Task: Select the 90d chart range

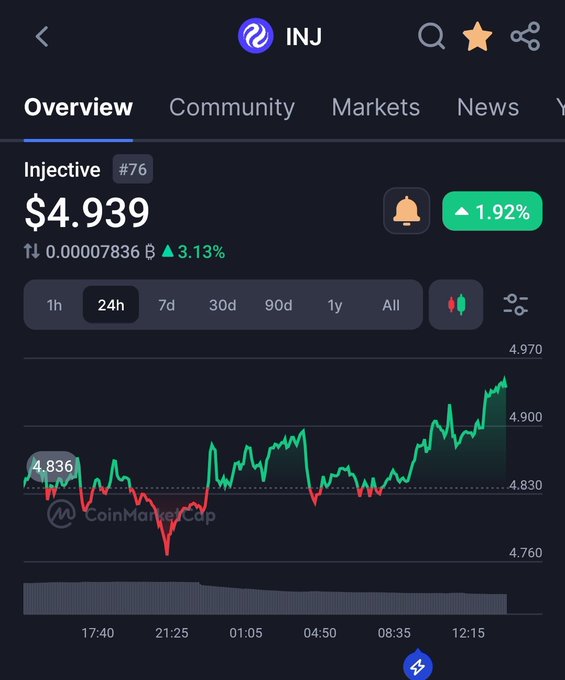Action: [279, 305]
